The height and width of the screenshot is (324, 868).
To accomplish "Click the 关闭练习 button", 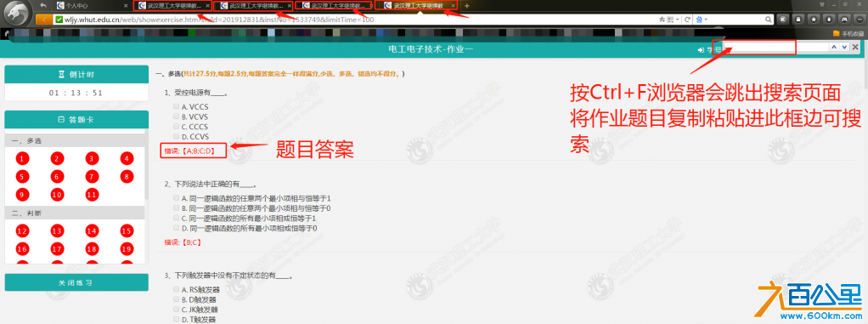I will tap(76, 282).
